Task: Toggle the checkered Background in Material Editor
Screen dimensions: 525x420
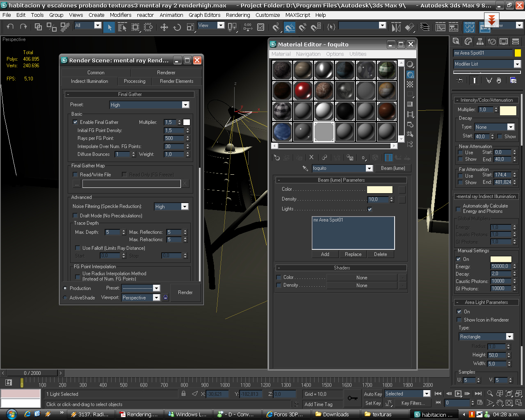Action: click(x=410, y=84)
